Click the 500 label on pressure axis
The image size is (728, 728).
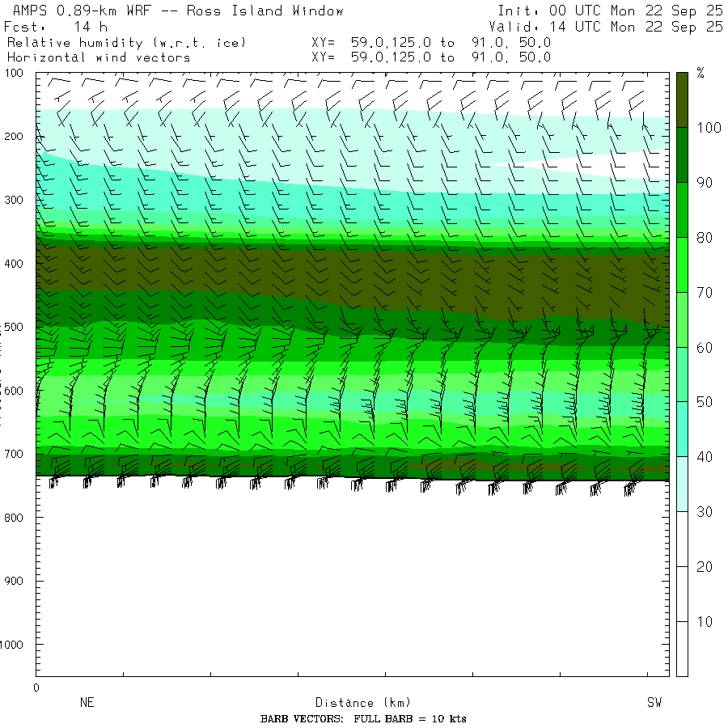[14, 327]
